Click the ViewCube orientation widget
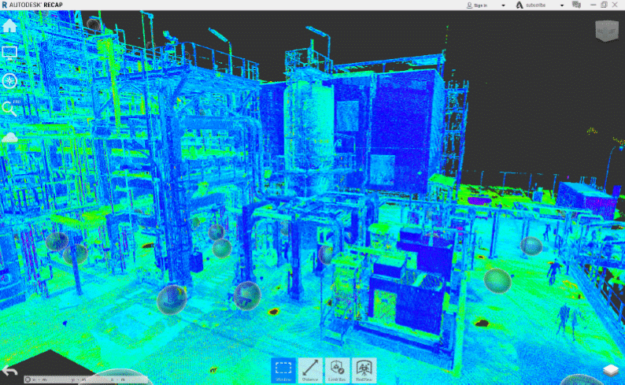This screenshot has width=625, height=385. coord(606,31)
